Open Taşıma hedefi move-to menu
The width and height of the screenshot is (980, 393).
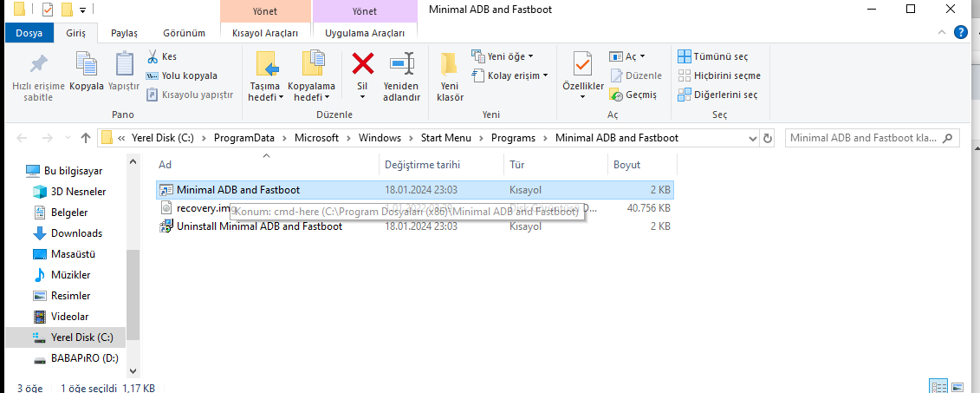[266, 77]
